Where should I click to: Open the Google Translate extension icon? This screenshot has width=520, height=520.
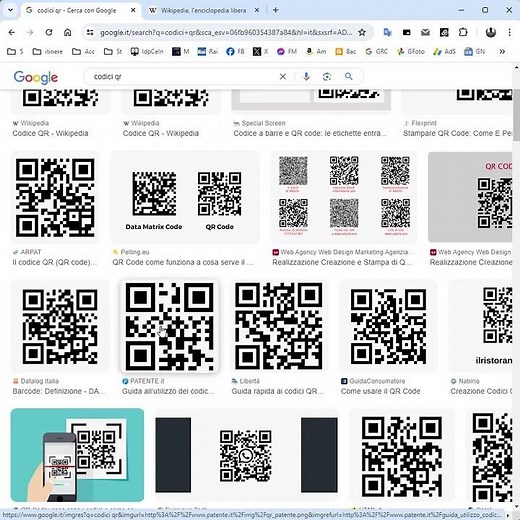pos(388,32)
